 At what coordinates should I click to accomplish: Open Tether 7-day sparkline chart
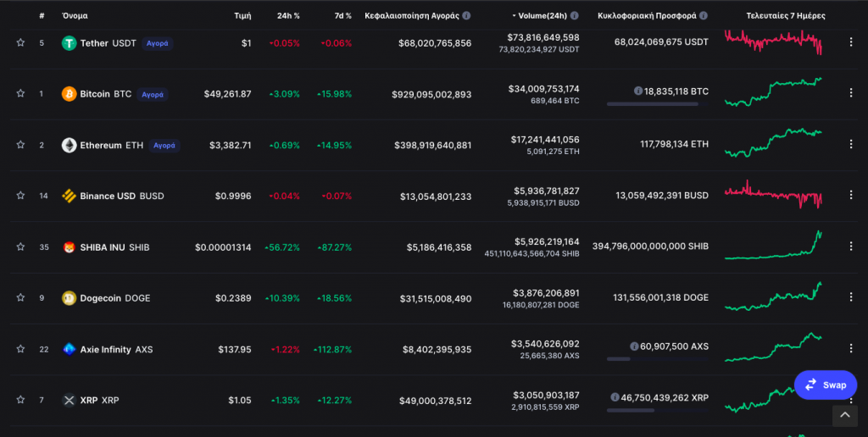coord(773,42)
